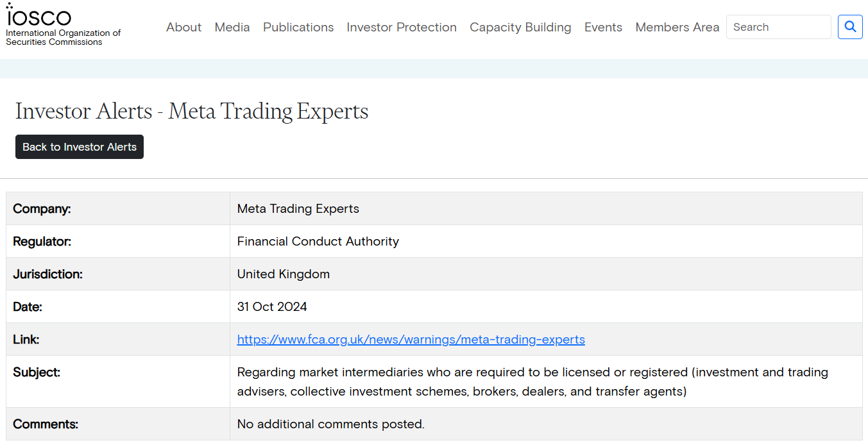The height and width of the screenshot is (443, 868).
Task: Click the United Kingdom jurisdiction cell
Action: point(284,274)
